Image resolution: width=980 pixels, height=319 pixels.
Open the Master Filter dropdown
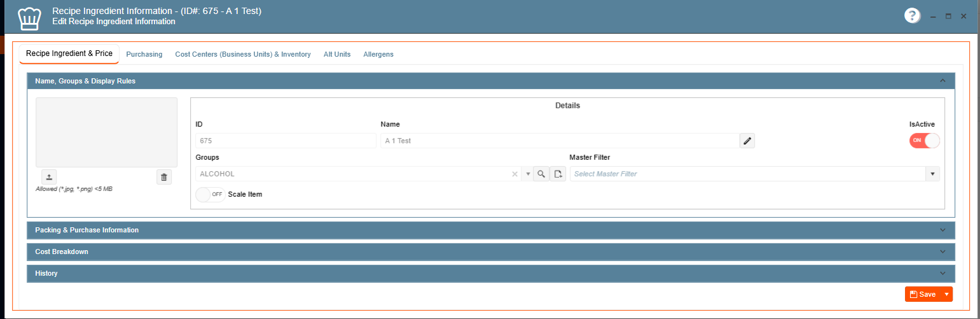pyautogui.click(x=932, y=174)
